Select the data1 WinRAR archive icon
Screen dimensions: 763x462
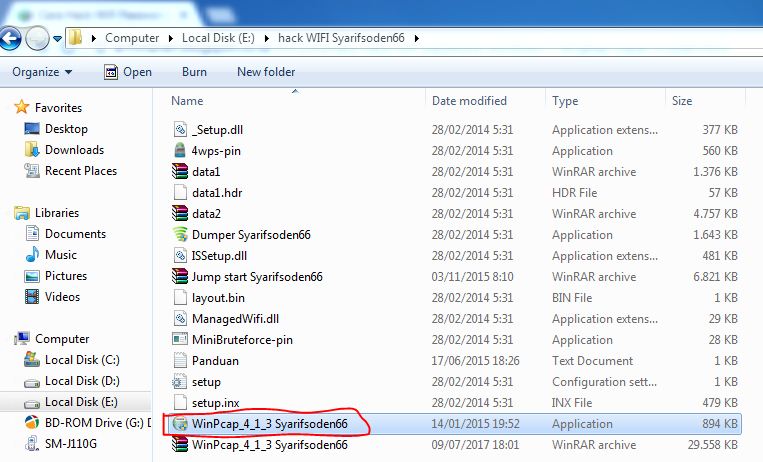click(x=180, y=171)
